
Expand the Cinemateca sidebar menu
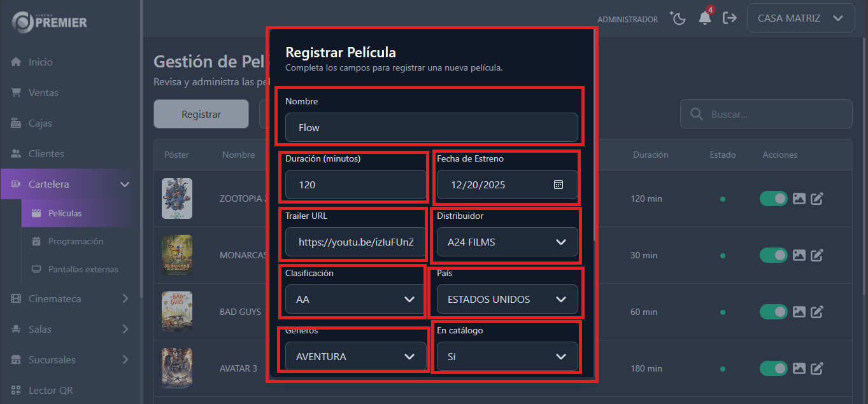70,298
